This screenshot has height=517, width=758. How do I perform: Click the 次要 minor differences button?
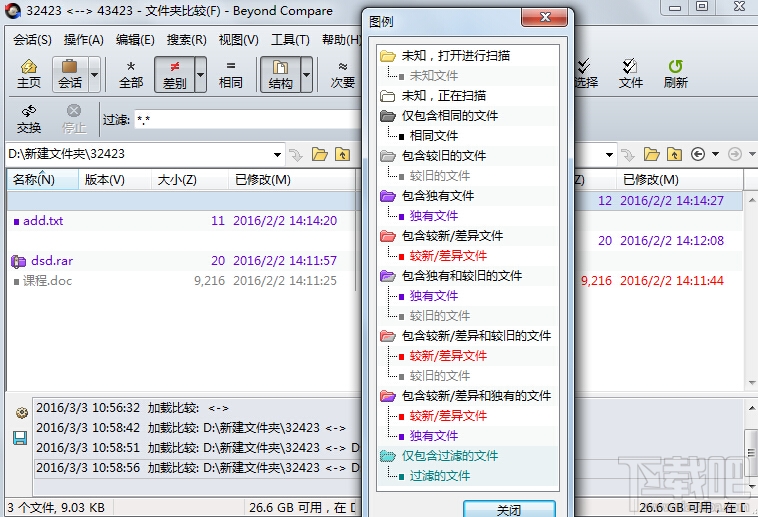coord(343,74)
